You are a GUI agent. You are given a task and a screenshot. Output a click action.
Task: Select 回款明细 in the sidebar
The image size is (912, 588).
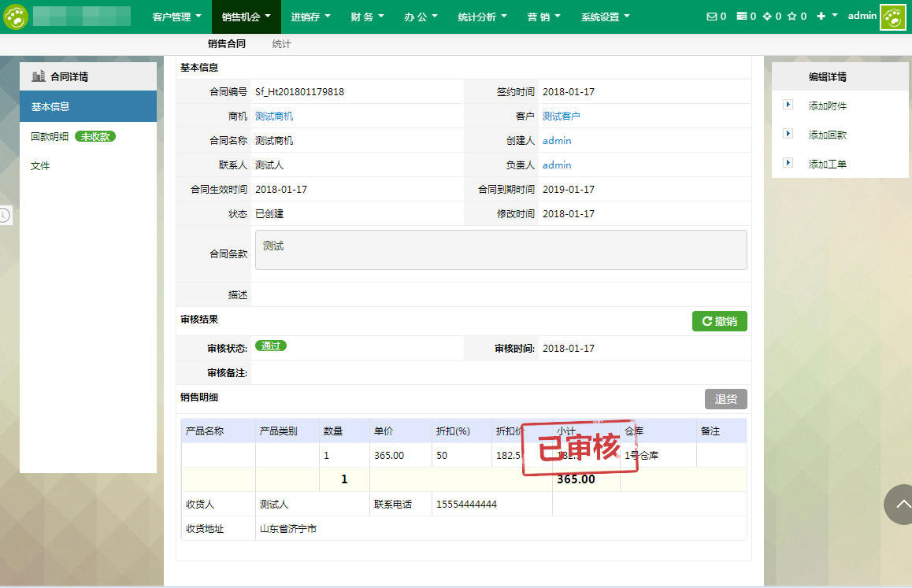tap(50, 136)
